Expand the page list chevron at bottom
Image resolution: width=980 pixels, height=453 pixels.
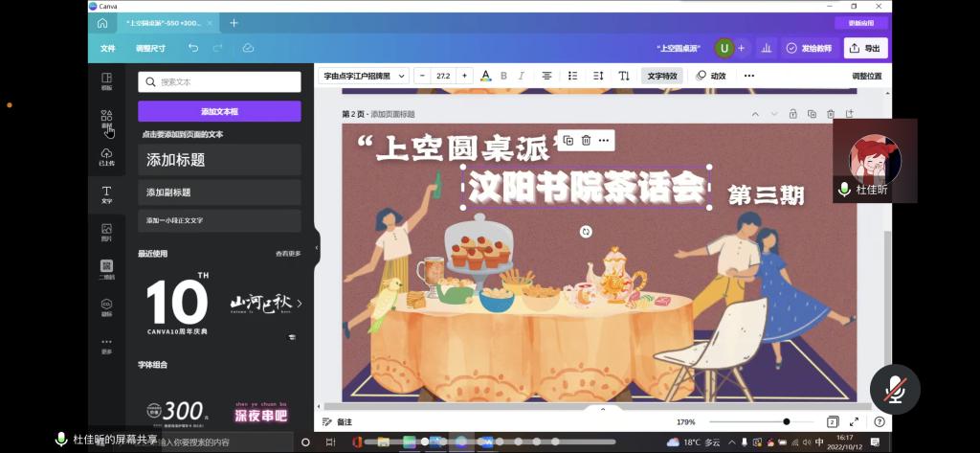tap(602, 409)
